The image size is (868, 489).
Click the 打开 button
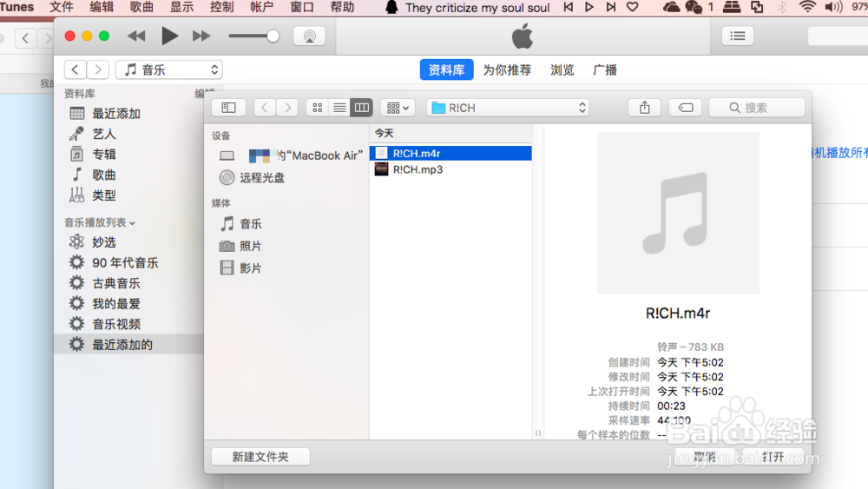coord(773,456)
